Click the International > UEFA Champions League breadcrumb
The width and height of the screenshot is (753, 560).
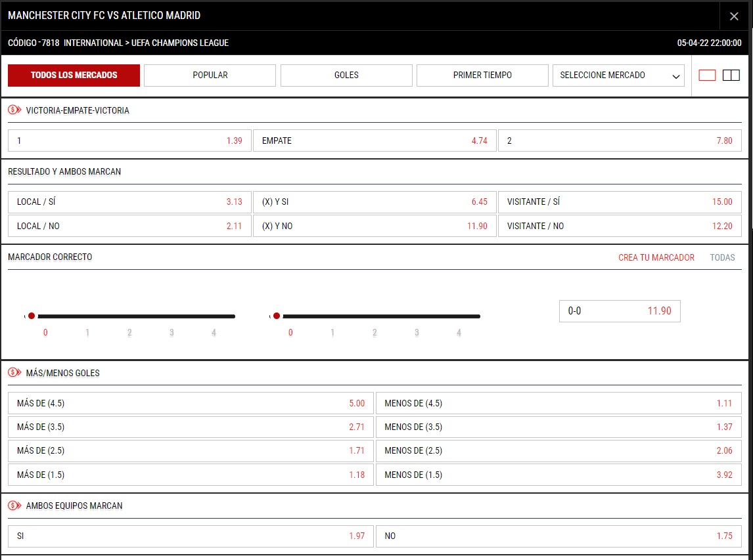click(146, 43)
